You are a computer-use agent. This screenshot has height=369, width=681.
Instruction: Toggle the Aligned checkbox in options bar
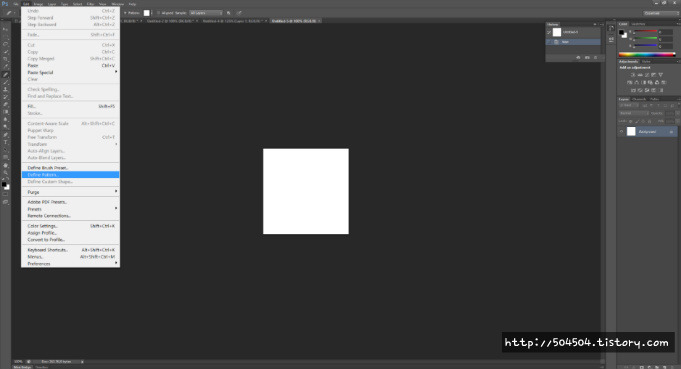pyautogui.click(x=159, y=13)
